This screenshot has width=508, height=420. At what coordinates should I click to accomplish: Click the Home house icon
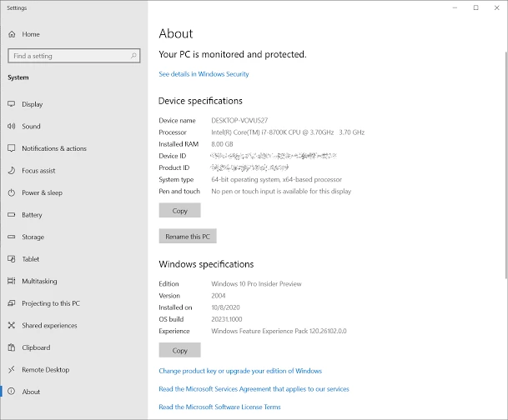(x=12, y=34)
